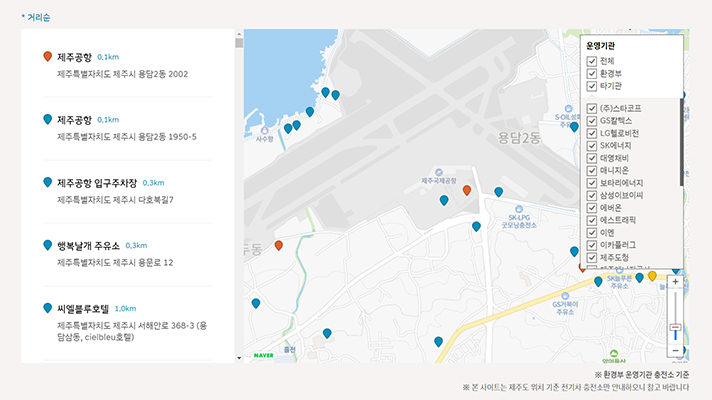712x400 pixels.
Task: Select the blue marker above SK-LPG 충전소
Action: pos(499,192)
